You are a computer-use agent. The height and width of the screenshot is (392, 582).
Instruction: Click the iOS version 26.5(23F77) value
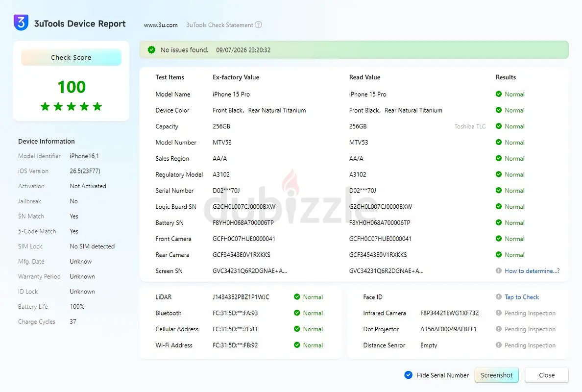point(85,171)
